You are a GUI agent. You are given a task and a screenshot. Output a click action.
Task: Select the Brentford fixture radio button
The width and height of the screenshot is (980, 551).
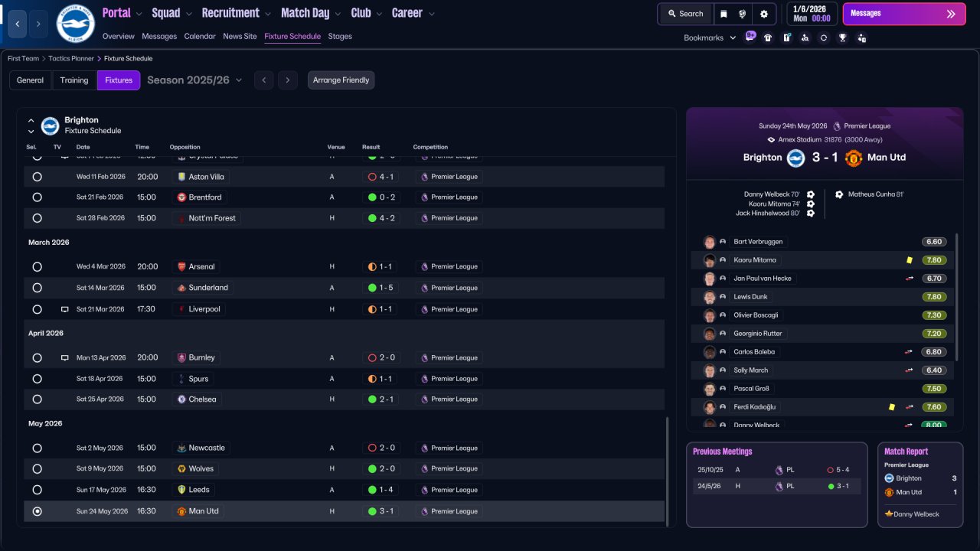click(x=37, y=197)
